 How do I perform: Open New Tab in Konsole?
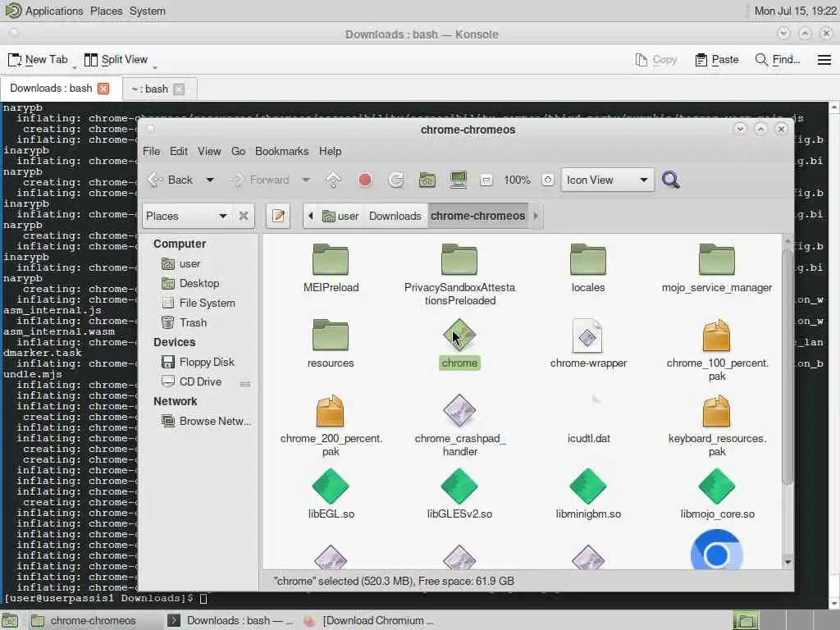38,59
